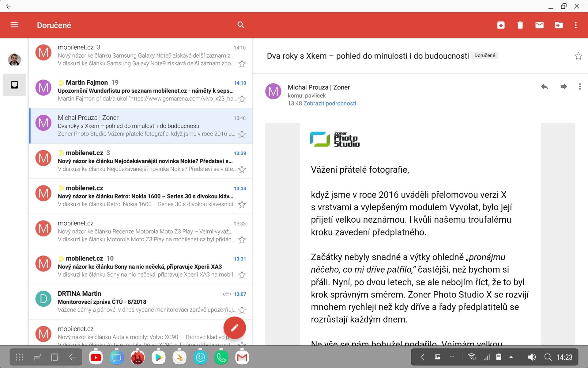Archive the open email

501,25
